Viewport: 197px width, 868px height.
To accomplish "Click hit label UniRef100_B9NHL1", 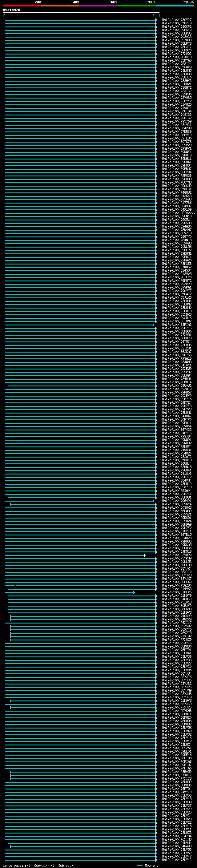I will (177, 159).
